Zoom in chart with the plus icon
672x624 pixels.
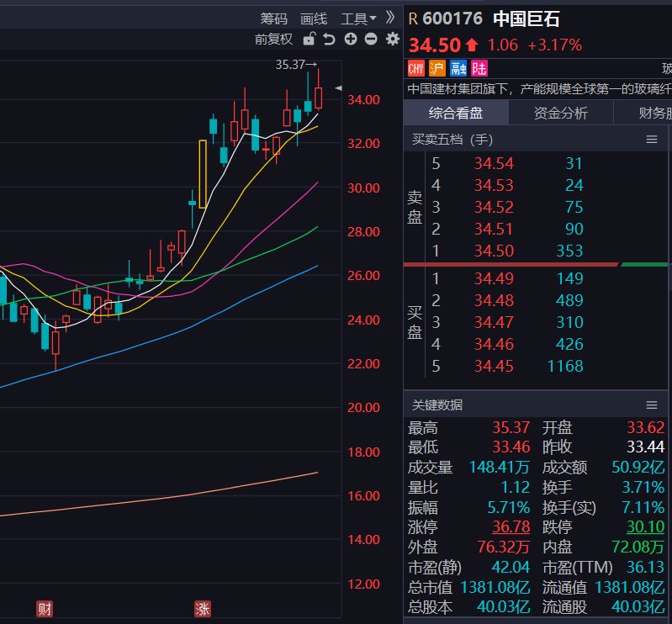pyautogui.click(x=351, y=39)
